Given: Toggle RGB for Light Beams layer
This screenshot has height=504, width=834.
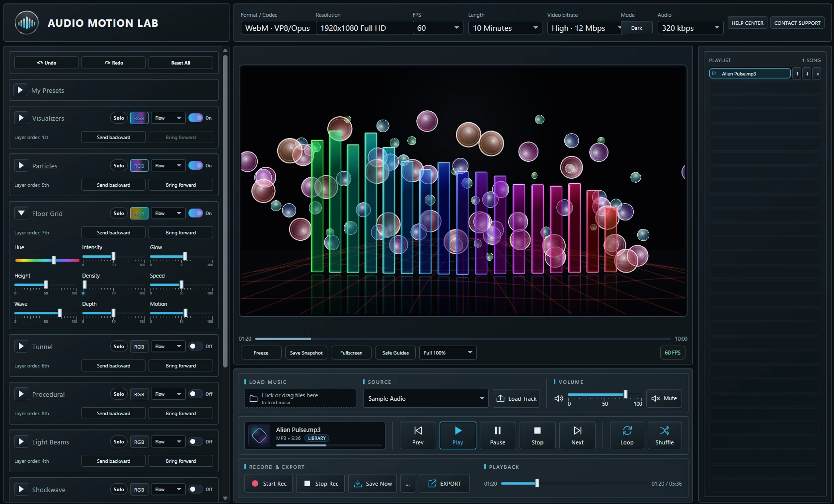Looking at the screenshot, I should (x=139, y=442).
